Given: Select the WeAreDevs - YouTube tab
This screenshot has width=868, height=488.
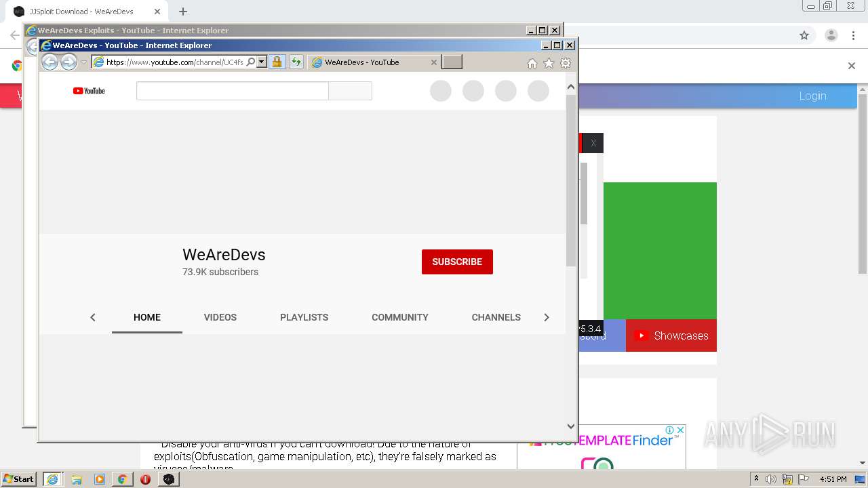Looking at the screenshot, I should 370,62.
